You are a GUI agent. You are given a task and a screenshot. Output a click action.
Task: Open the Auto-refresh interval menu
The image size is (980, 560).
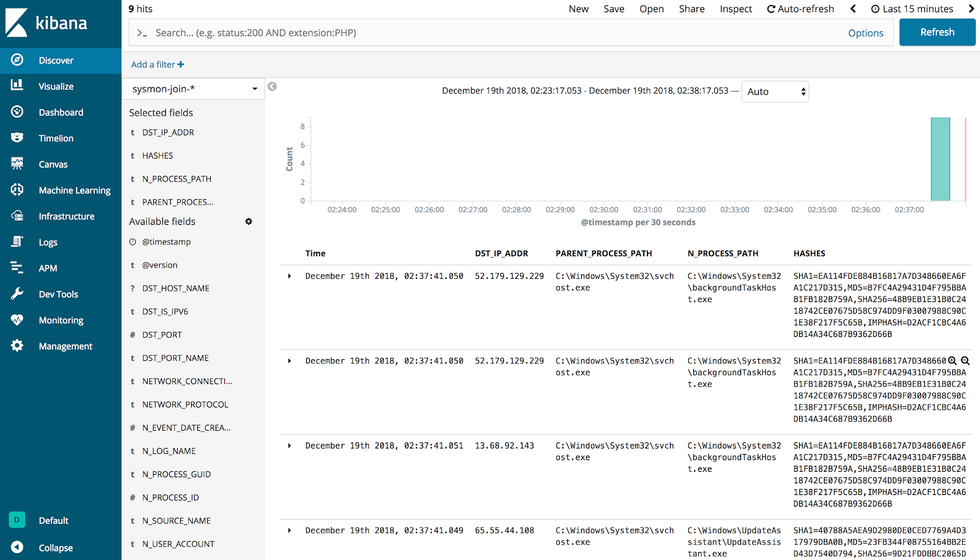(801, 9)
